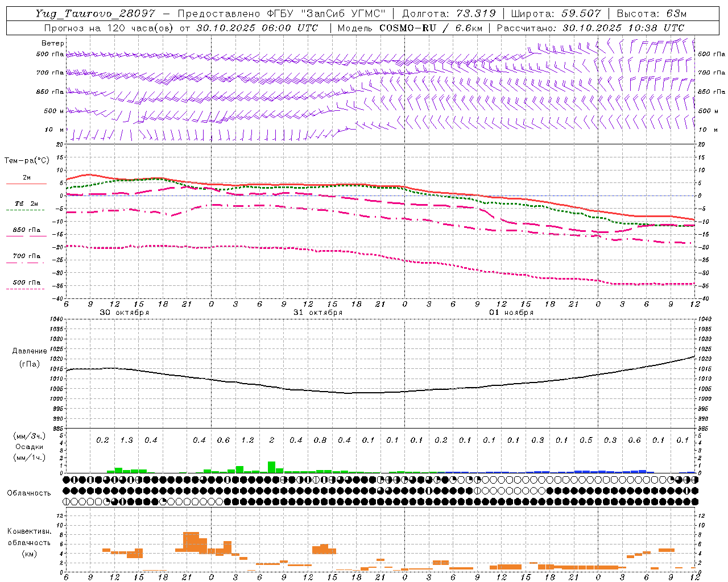The image size is (728, 582).
Task: Click '-40' on the left temperature axis
Action: 59,299
